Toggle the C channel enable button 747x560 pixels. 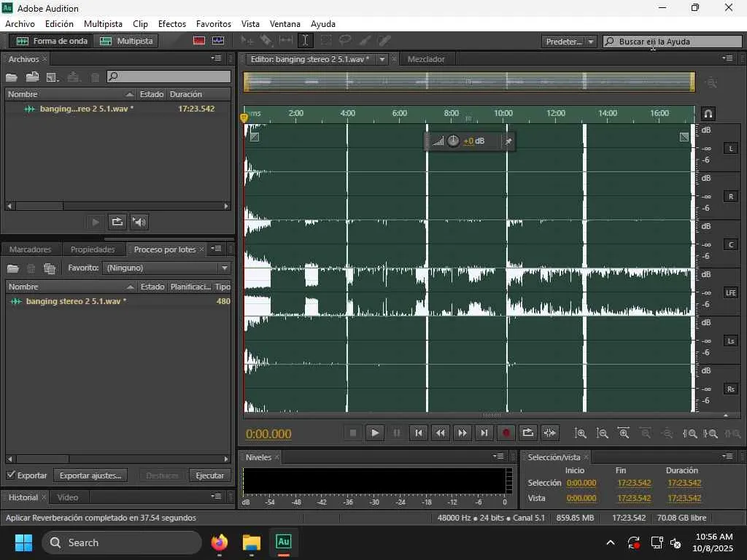click(730, 244)
